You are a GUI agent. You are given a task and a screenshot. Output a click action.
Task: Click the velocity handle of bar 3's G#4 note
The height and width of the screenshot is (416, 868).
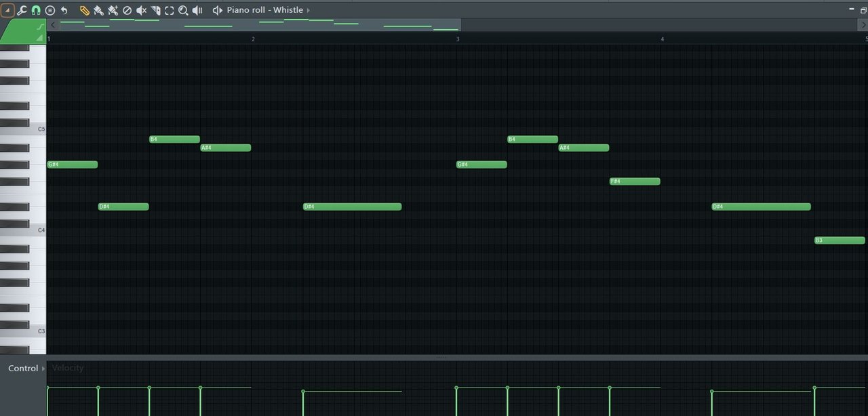click(x=456, y=388)
